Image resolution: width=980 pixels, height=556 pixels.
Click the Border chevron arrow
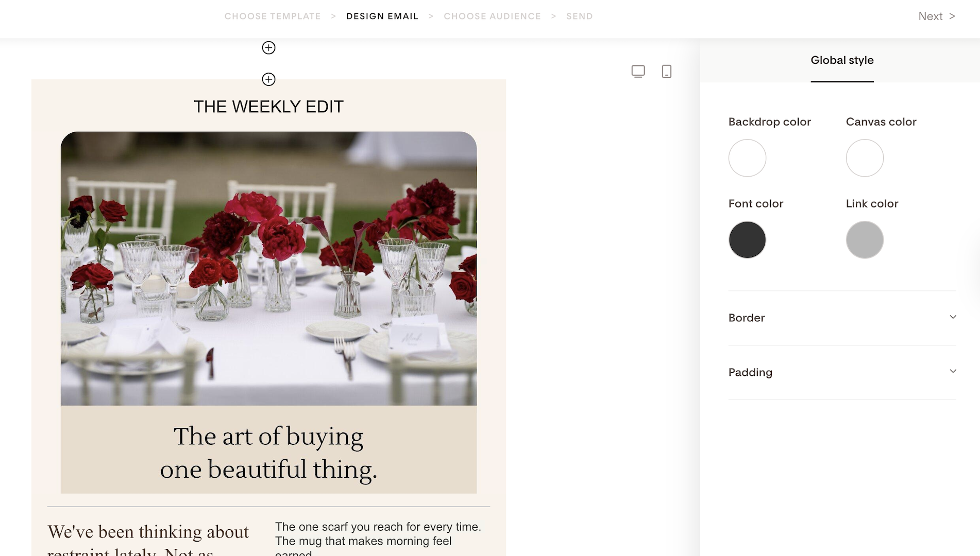[x=953, y=317]
